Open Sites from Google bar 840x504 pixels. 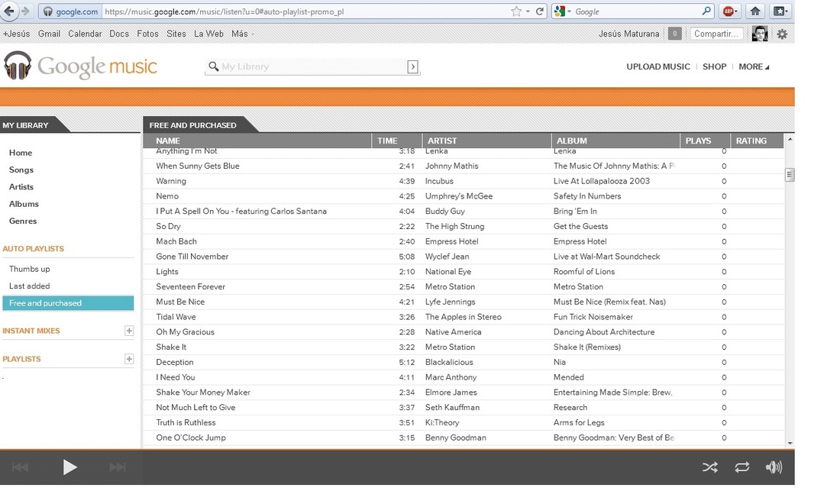[x=176, y=34]
